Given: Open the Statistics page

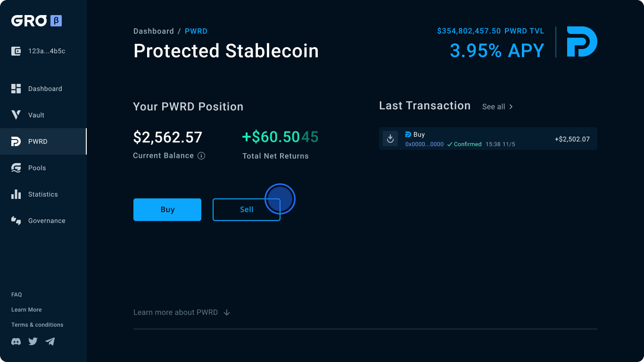Looking at the screenshot, I should click(x=43, y=194).
